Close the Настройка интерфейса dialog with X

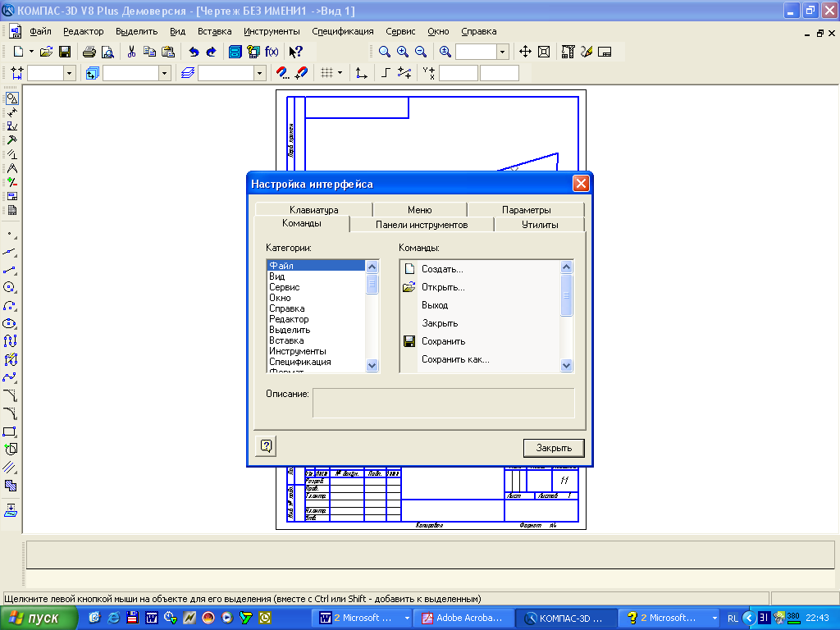pyautogui.click(x=581, y=184)
